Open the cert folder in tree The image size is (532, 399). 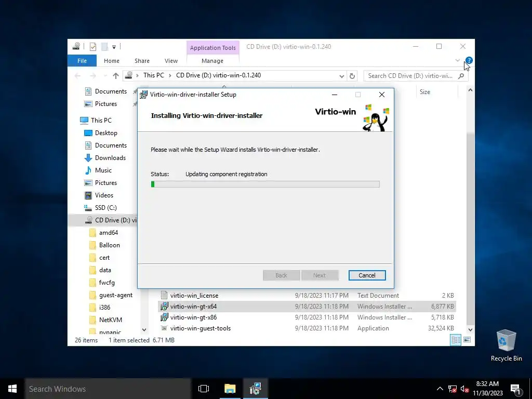pyautogui.click(x=104, y=258)
